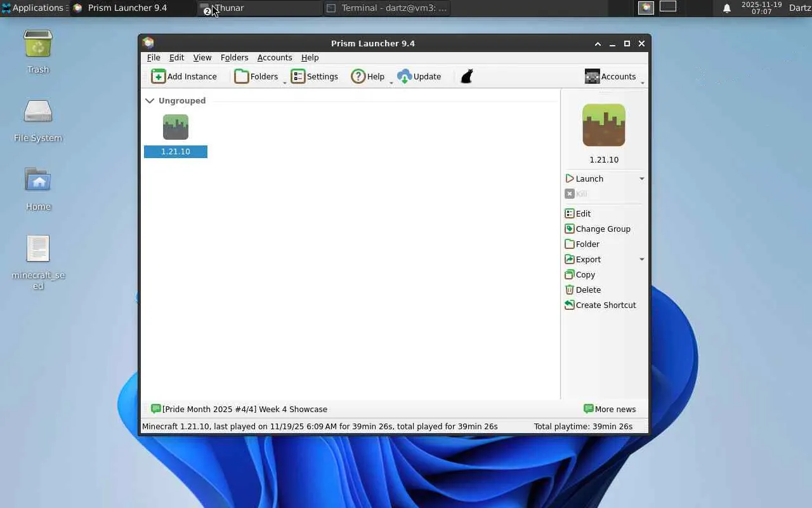Click the Help question mark icon
Viewport: 812px width, 508px height.
[x=358, y=77]
